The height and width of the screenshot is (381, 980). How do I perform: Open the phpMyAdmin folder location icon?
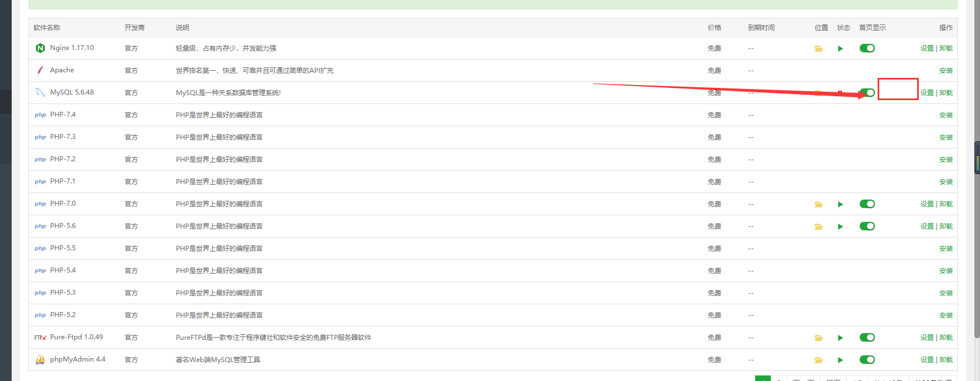click(x=819, y=360)
